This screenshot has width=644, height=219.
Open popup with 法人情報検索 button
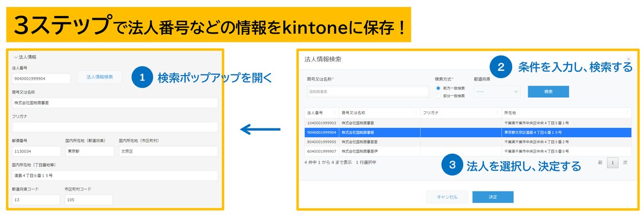[100, 78]
